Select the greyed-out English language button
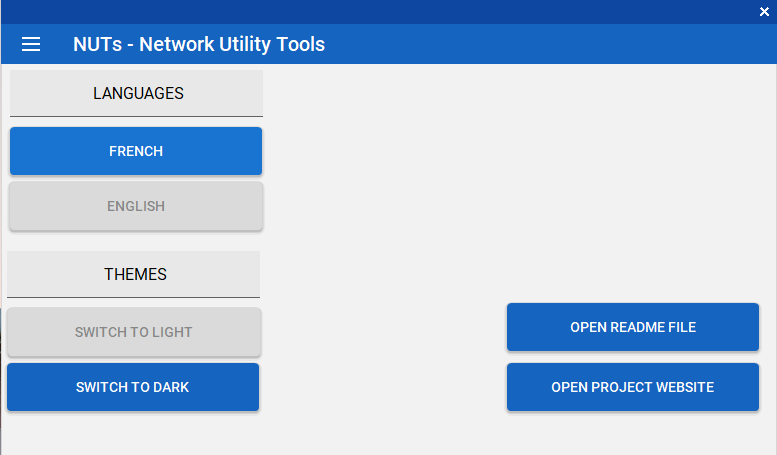 pos(136,206)
